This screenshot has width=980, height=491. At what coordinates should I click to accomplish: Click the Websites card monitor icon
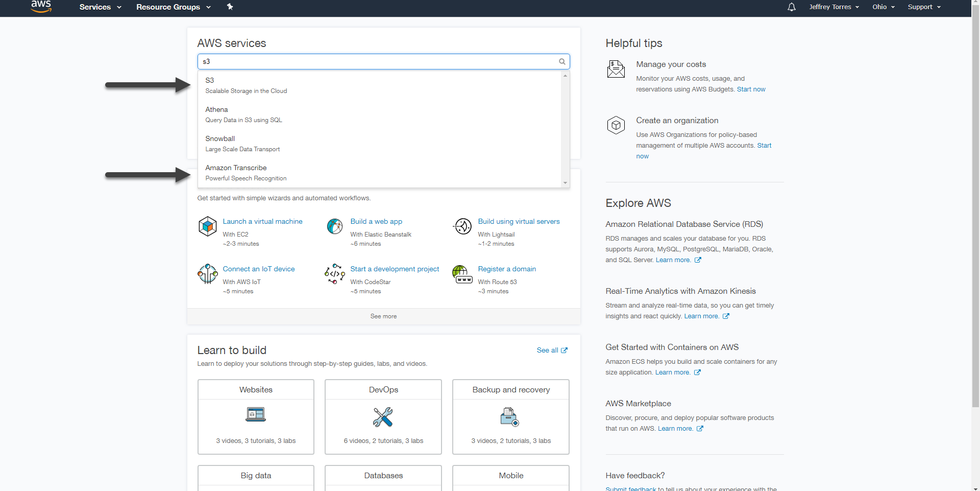[x=256, y=414]
